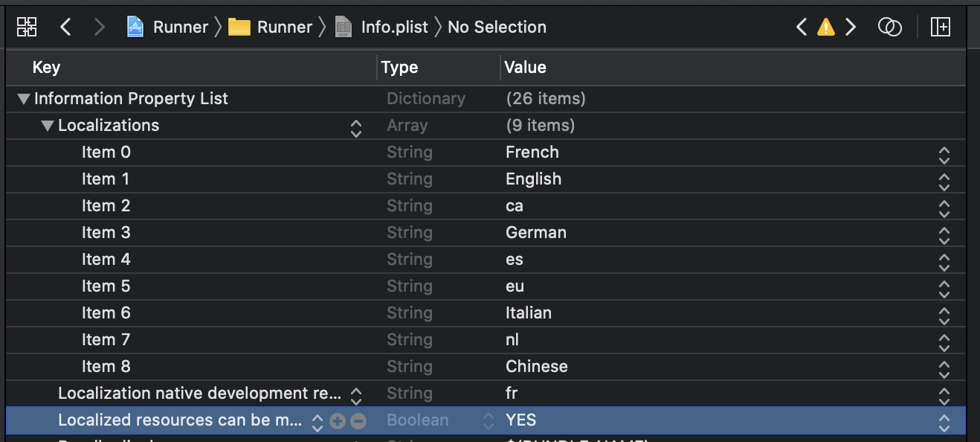Click the yellow warning issue icon
The width and height of the screenshot is (980, 442).
pos(825,28)
